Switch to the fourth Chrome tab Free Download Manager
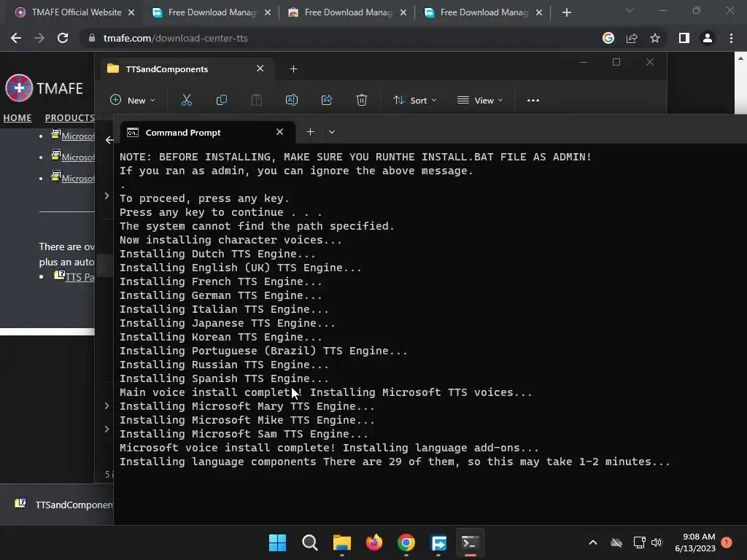The image size is (747, 560). [483, 12]
